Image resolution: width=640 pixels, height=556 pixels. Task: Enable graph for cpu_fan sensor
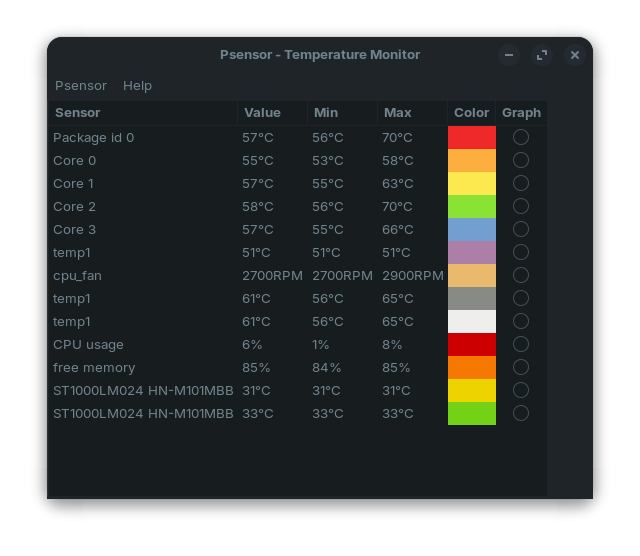point(521,275)
